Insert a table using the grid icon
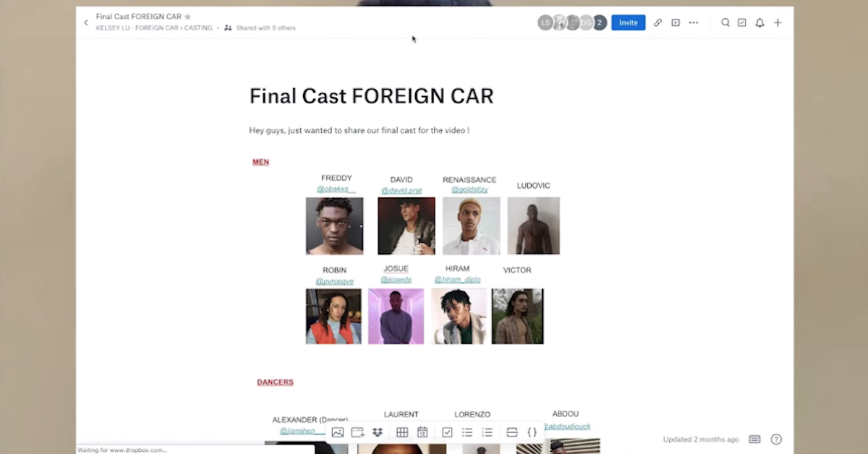The image size is (868, 454). 402,432
